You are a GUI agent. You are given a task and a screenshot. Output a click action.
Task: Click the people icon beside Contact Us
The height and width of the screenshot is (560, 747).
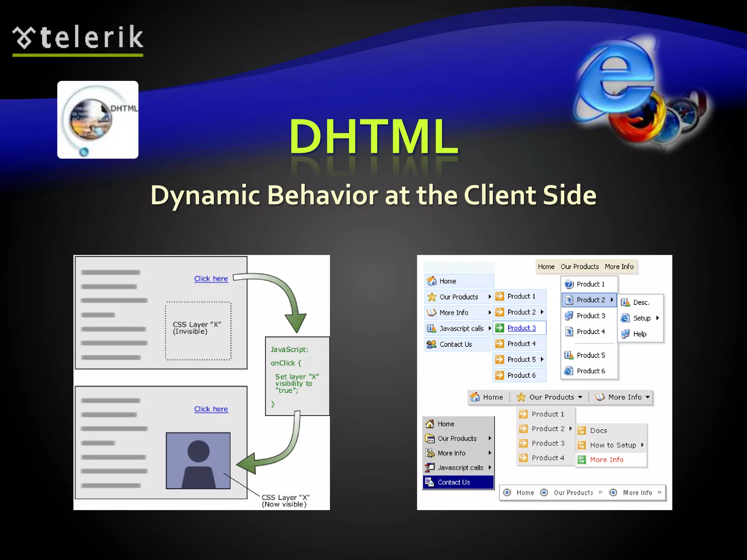431,344
